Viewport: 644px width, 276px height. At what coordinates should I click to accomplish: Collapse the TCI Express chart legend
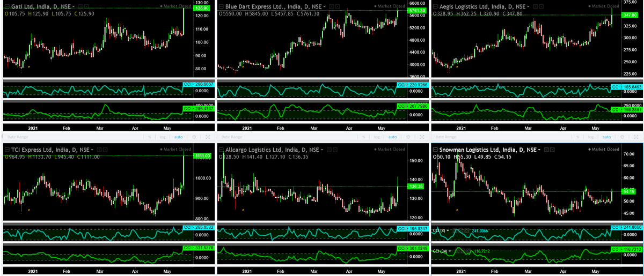(x=7, y=150)
